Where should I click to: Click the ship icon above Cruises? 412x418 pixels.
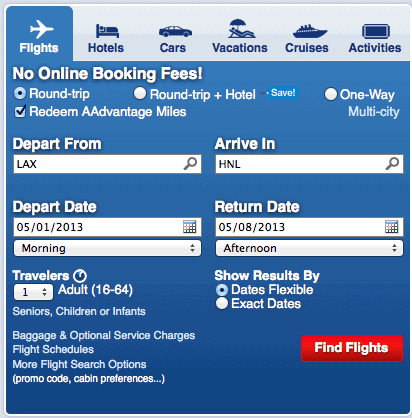(310, 31)
